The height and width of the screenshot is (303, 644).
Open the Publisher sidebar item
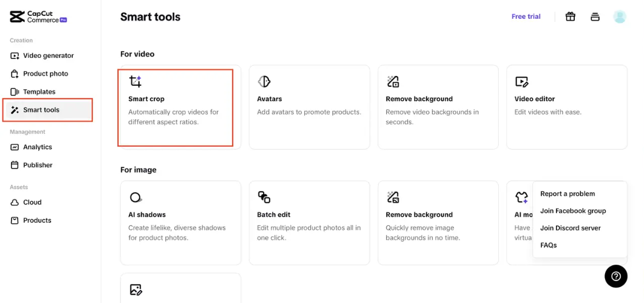38,165
